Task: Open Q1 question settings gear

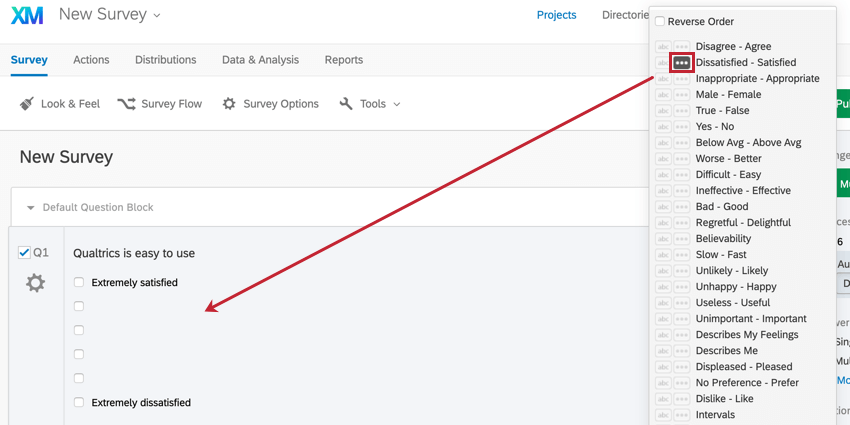Action: point(36,283)
